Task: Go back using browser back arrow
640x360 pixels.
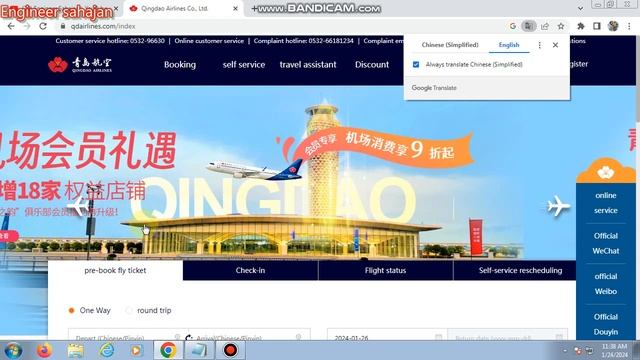Action: coord(11,26)
